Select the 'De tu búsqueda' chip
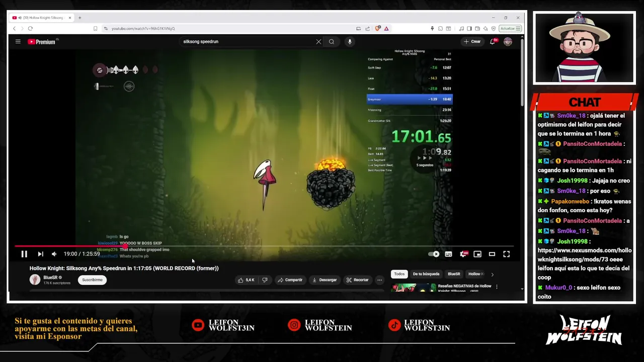644x362 pixels. (426, 274)
